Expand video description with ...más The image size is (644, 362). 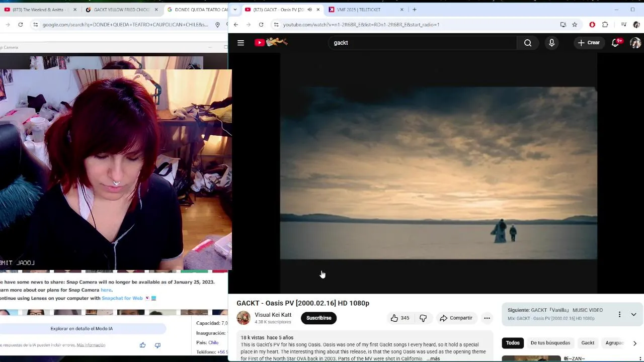(433, 358)
